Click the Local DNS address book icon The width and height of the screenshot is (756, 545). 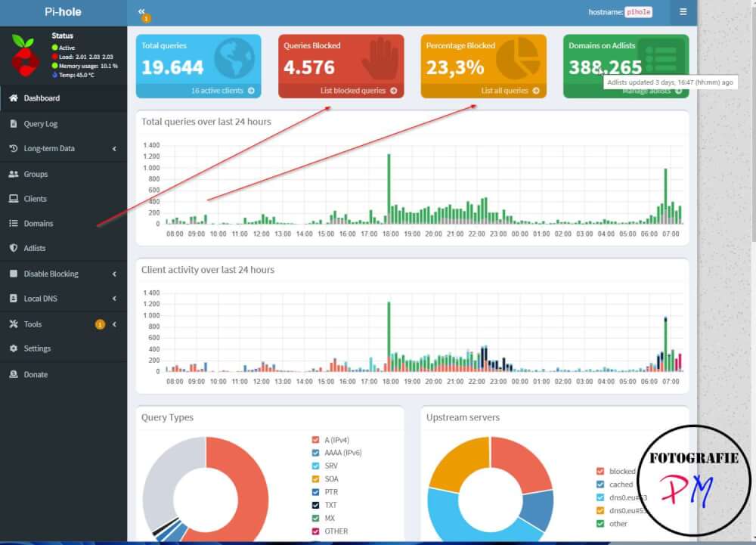tap(14, 299)
